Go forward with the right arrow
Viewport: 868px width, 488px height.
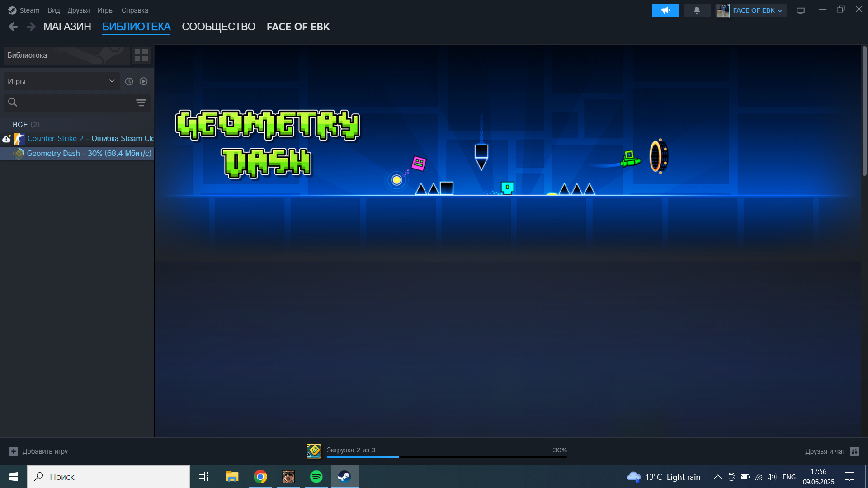[x=31, y=27]
